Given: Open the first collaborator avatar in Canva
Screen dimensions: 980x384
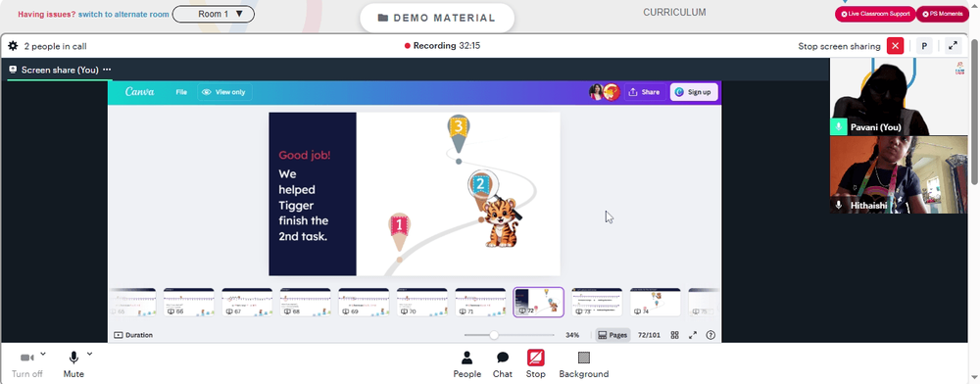Looking at the screenshot, I should (596, 92).
